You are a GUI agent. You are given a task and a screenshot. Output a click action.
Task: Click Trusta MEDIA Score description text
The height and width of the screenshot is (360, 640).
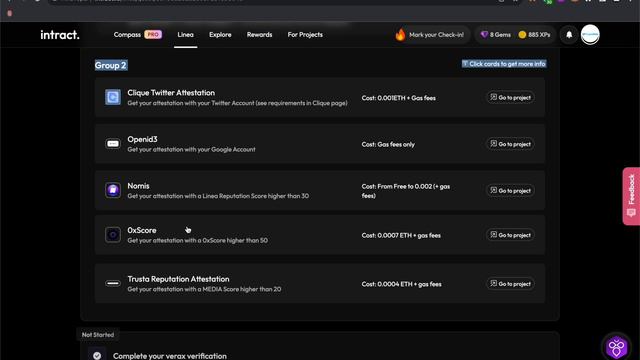point(204,289)
